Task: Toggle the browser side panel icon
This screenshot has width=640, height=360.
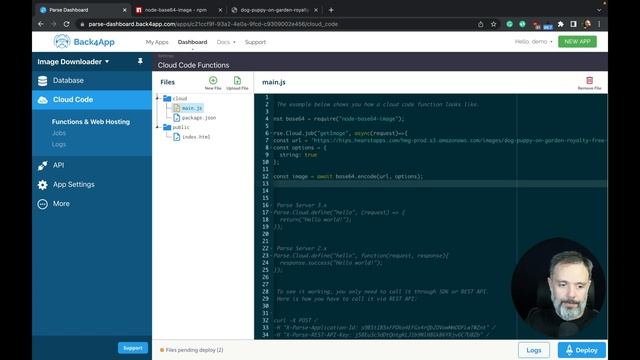Action: pyautogui.click(x=573, y=24)
